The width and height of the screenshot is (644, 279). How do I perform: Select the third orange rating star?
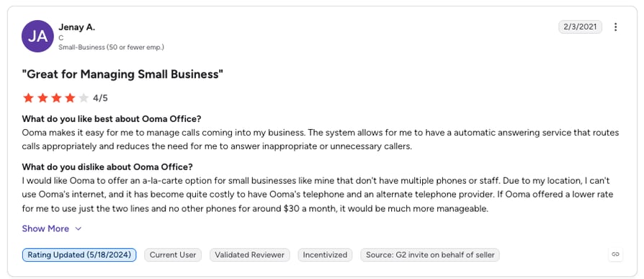56,98
